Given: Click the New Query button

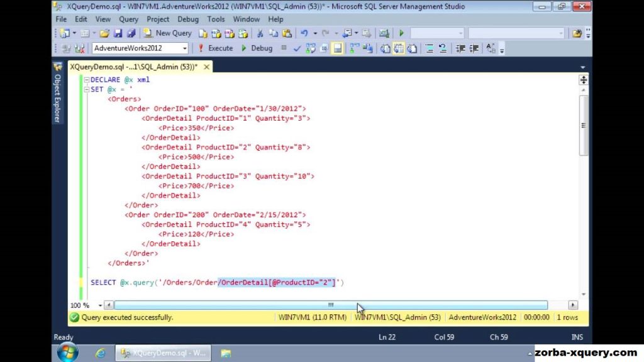Looking at the screenshot, I should tap(167, 33).
